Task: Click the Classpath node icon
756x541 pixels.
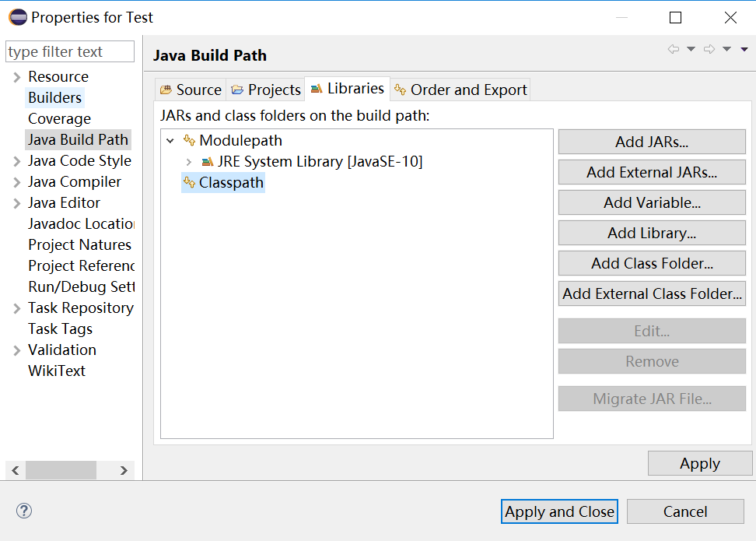Action: 189,183
